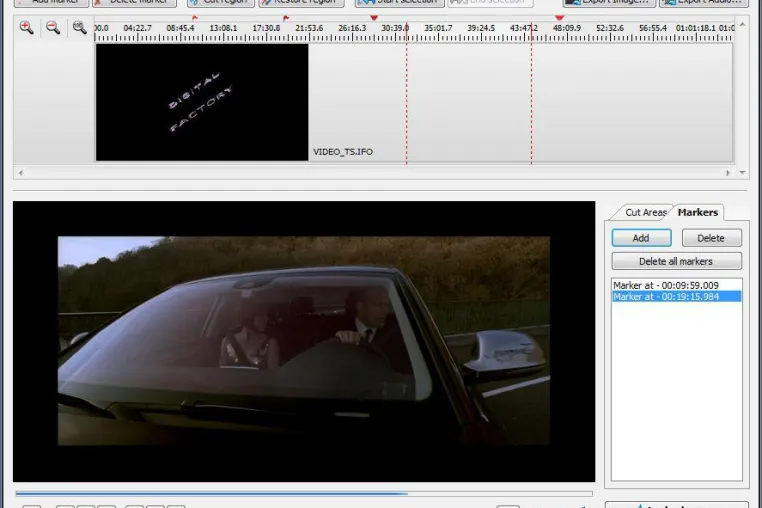Click the red triangle at 48:09.9
The image size is (762, 508).
pos(559,18)
